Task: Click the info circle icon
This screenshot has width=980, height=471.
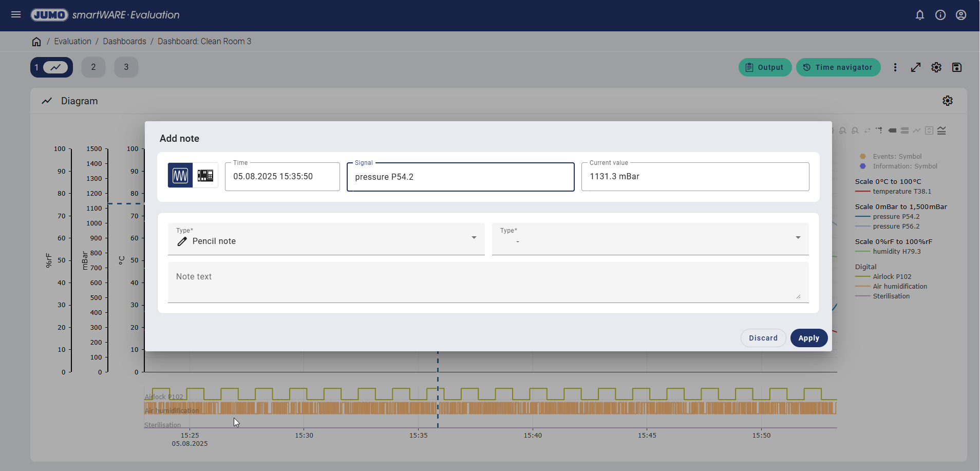Action: (940, 15)
